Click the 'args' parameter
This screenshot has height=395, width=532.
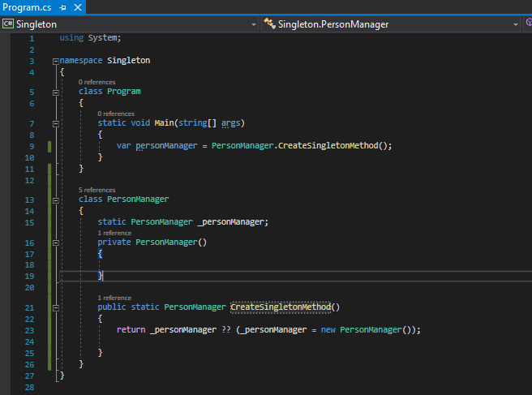pyautogui.click(x=230, y=122)
